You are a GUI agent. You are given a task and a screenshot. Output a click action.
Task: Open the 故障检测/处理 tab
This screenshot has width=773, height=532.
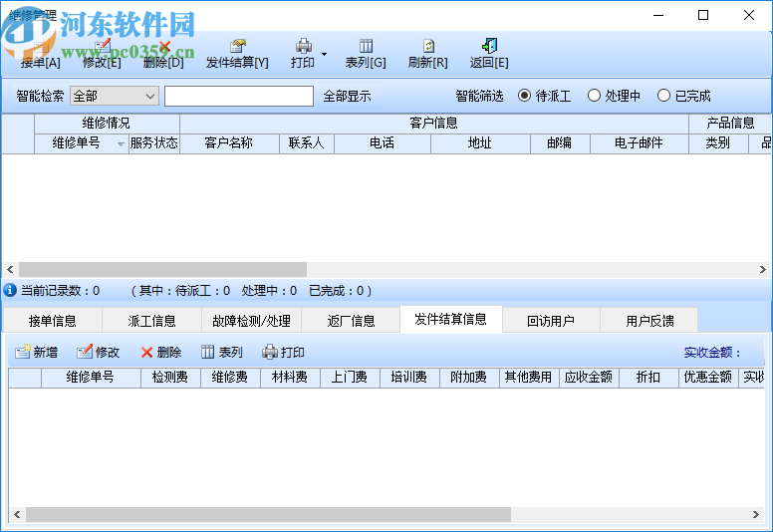point(251,321)
